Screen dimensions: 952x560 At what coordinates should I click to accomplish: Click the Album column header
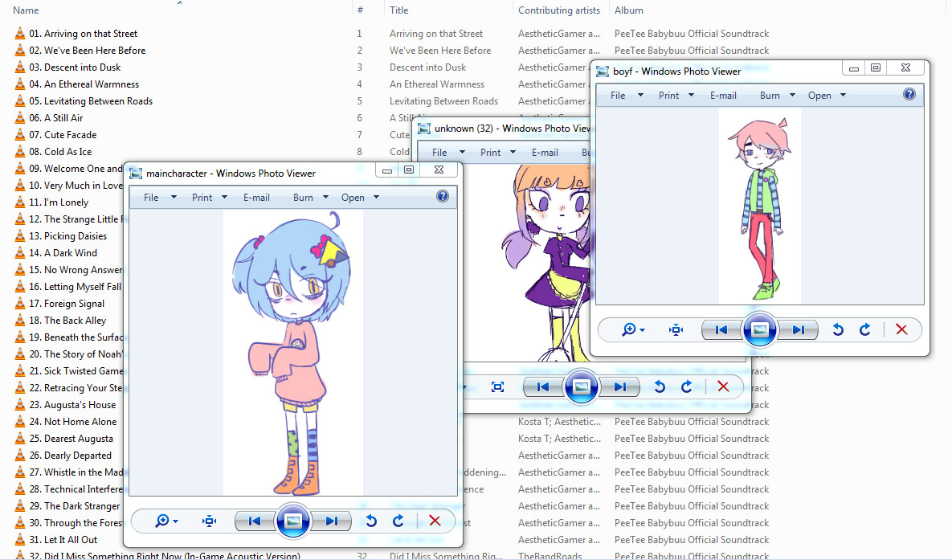point(629,10)
